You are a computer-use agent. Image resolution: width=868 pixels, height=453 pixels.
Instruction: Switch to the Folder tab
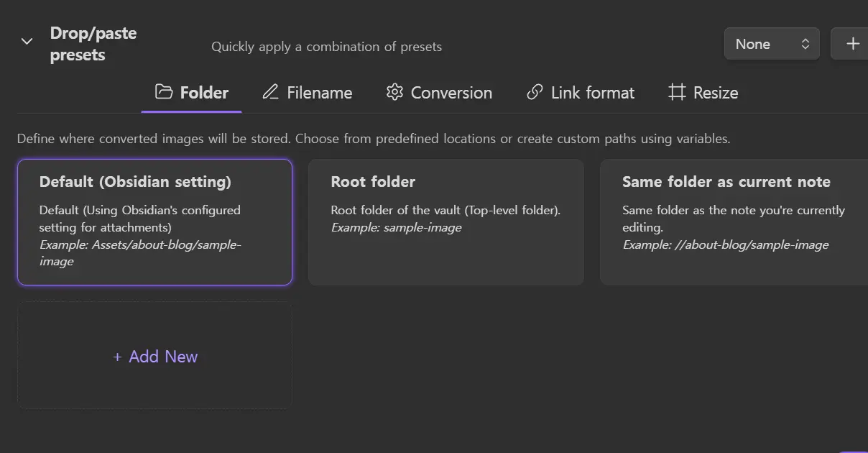point(192,93)
